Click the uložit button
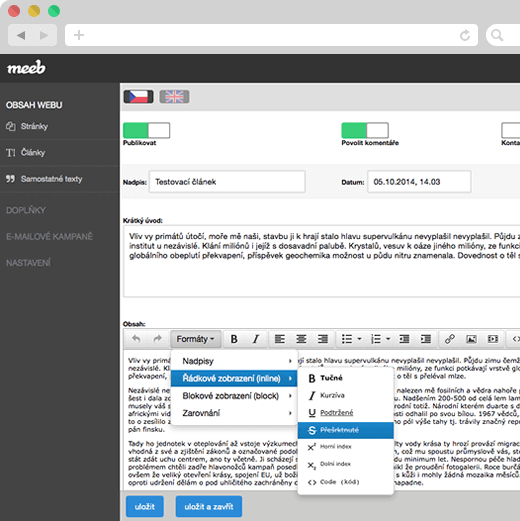The image size is (520, 521). click(145, 506)
